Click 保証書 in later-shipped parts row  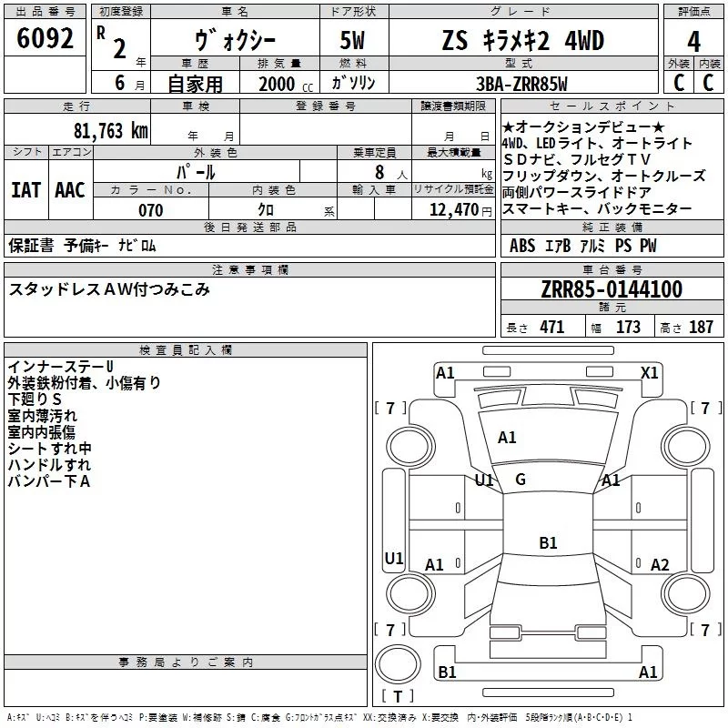tap(31, 245)
